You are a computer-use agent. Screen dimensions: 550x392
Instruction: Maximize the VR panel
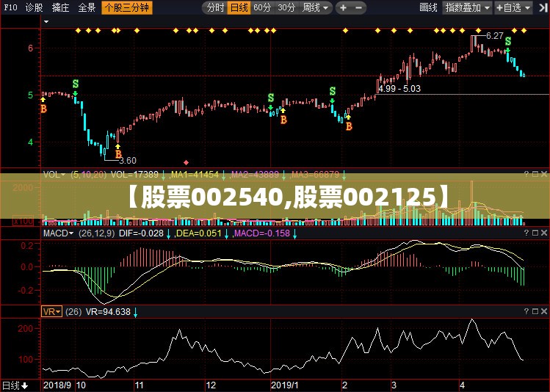[535, 311]
